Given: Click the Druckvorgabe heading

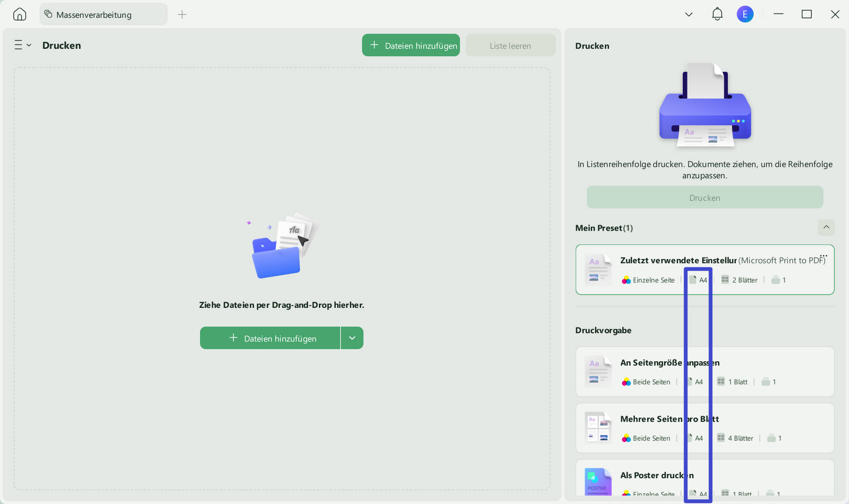Looking at the screenshot, I should [603, 330].
